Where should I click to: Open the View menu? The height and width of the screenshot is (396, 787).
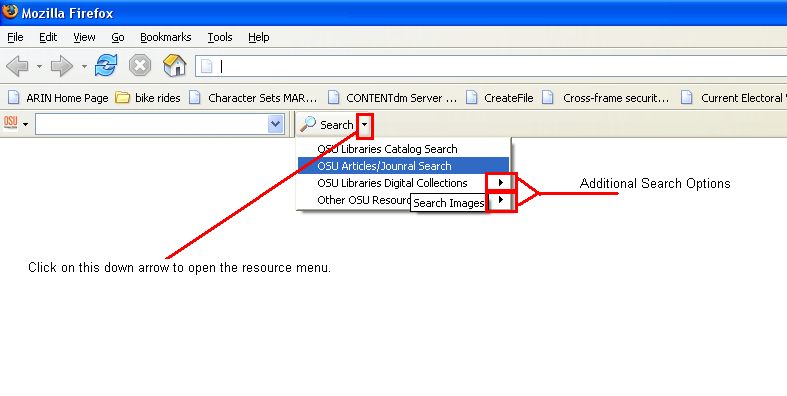click(x=84, y=37)
